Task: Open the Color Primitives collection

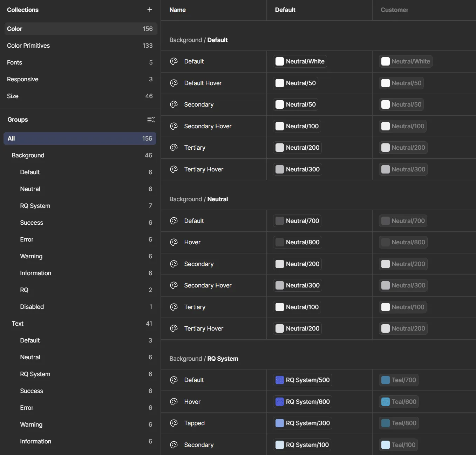Action: click(80, 46)
